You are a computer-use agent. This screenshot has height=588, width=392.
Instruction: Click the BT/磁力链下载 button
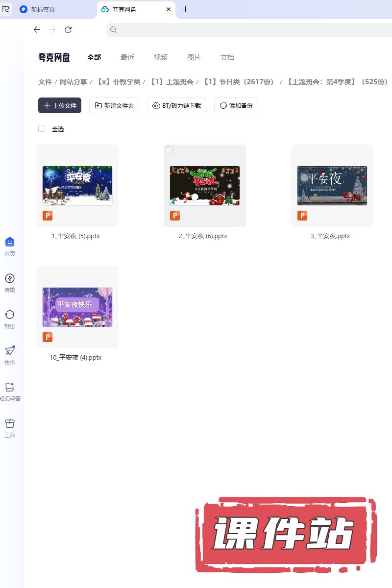click(x=176, y=105)
